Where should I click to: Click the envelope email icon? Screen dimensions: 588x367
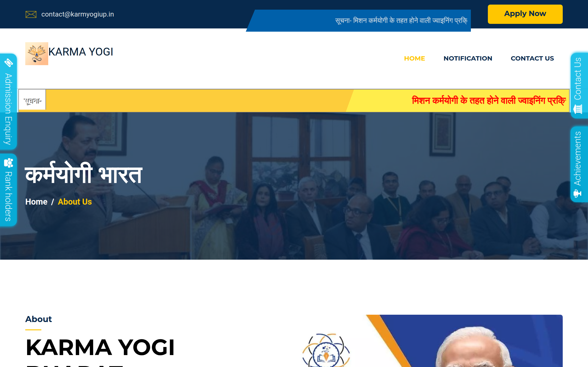(x=31, y=14)
